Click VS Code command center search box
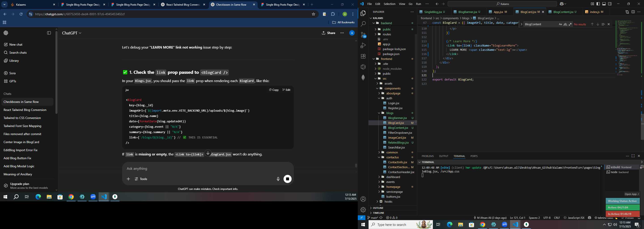The image size is (644, 229). pos(502,4)
